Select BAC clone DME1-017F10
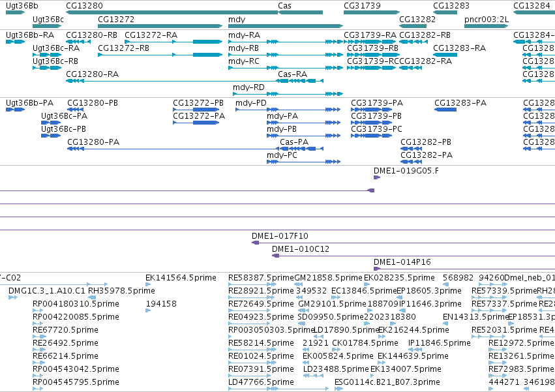The width and height of the screenshot is (555, 392). pyautogui.click(x=403, y=243)
